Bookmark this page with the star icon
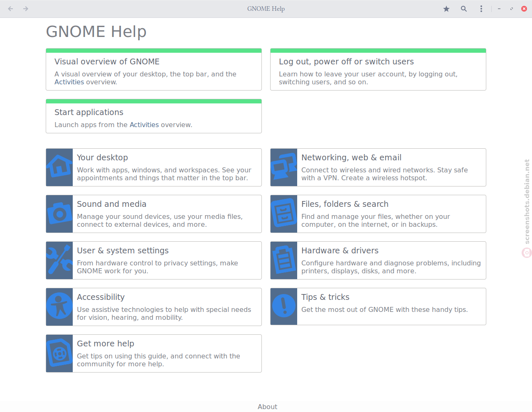The width and height of the screenshot is (532, 412). coord(446,9)
